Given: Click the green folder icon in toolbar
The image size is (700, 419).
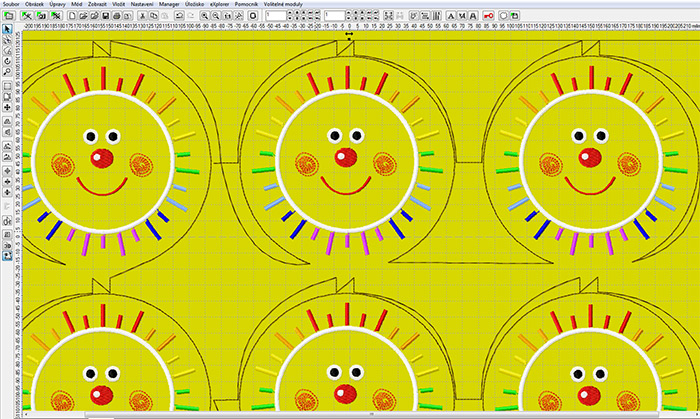Looking at the screenshot, I should tap(9, 16).
